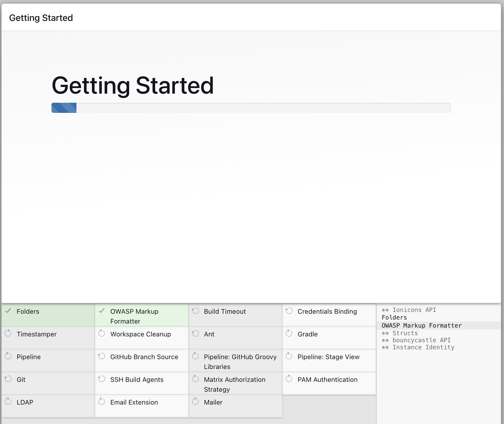Viewport: 504px width, 424px height.
Task: Click pending spinner icon next to Build Timeout
Action: (195, 311)
